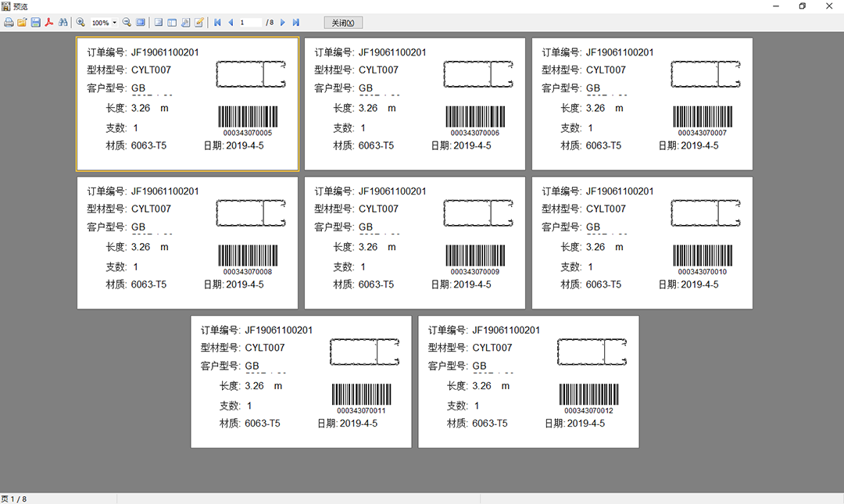
Task: Show the thumbnails panel icon
Action: pos(172,23)
